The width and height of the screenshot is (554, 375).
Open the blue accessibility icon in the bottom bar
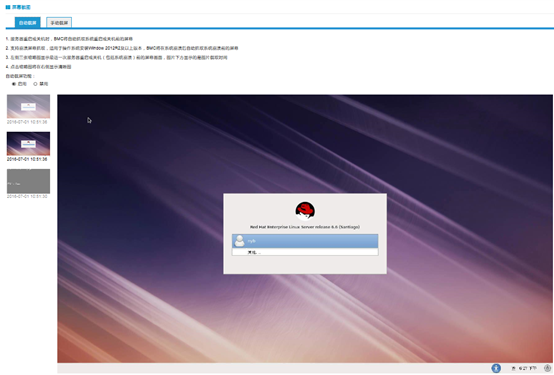point(496,368)
